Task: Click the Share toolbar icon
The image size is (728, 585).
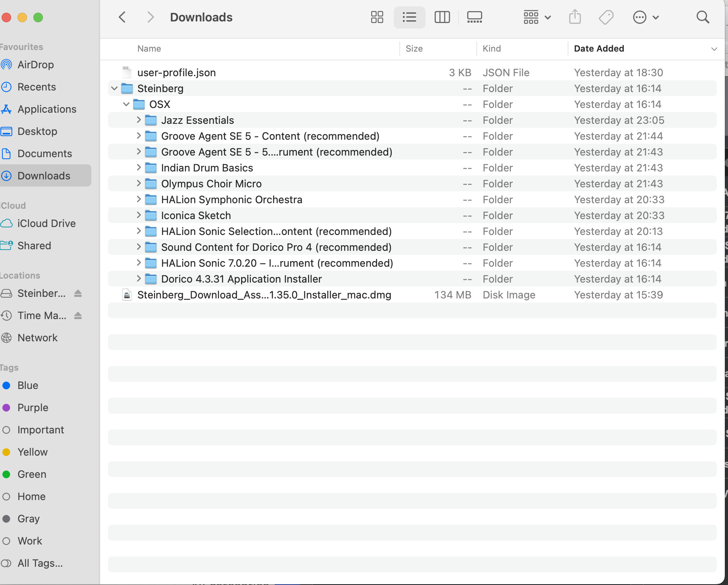Action: coord(575,17)
